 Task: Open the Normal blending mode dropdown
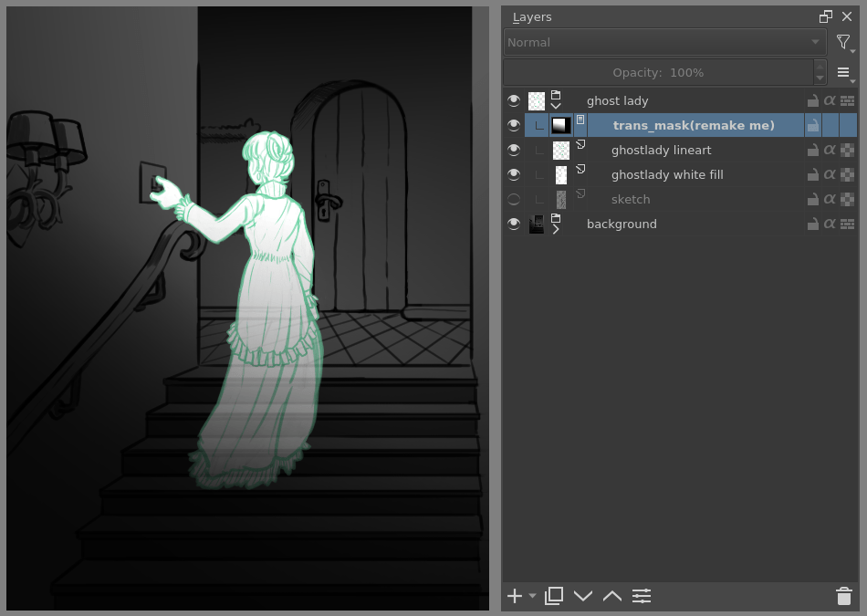[x=664, y=42]
